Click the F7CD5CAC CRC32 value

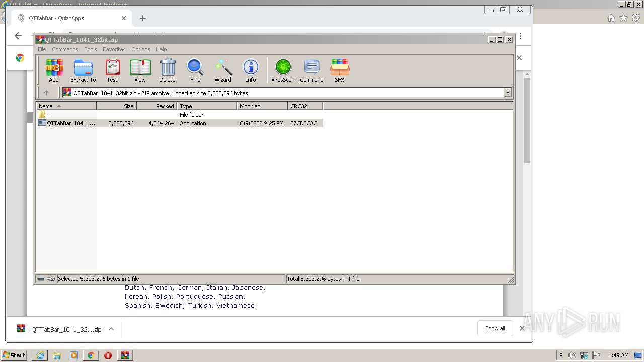[304, 123]
